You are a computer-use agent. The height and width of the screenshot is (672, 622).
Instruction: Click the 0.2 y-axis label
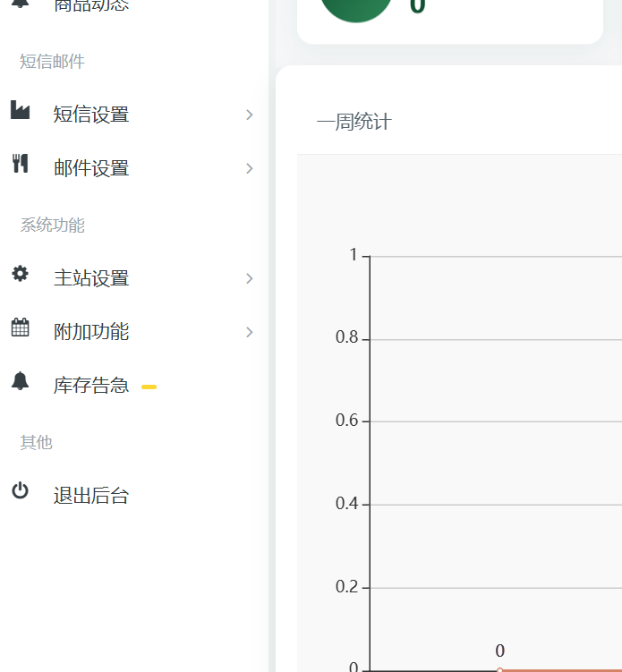(x=346, y=587)
